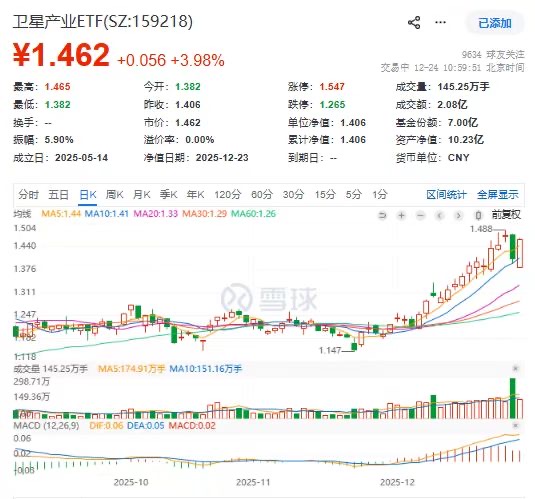Click the current price ¥1.462

click(61, 55)
